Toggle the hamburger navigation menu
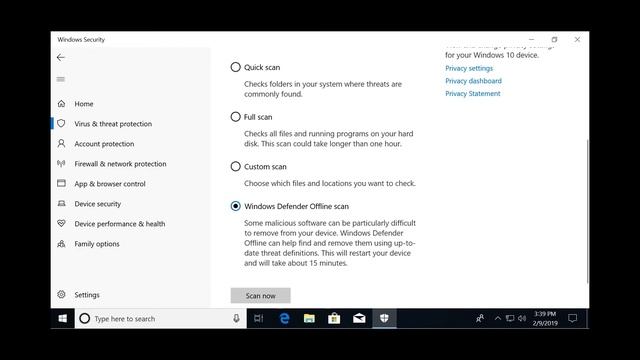 tap(61, 79)
